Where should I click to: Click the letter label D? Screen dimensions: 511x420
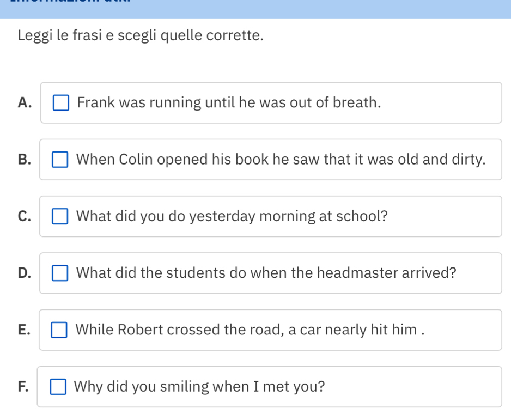pyautogui.click(x=24, y=273)
